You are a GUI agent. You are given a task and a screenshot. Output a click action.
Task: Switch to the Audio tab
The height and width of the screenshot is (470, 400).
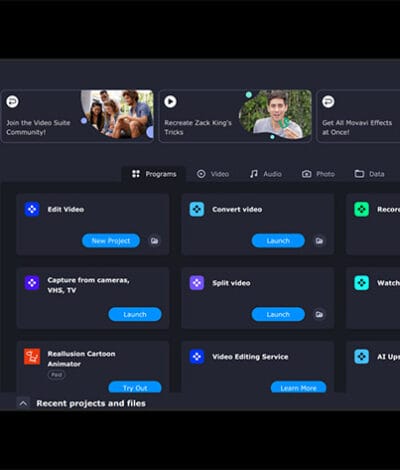click(x=266, y=174)
